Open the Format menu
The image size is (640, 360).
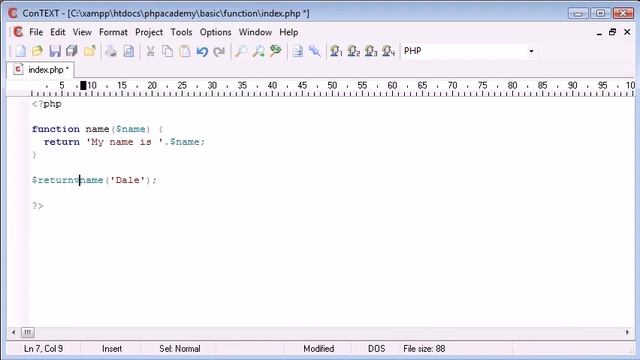tap(113, 32)
